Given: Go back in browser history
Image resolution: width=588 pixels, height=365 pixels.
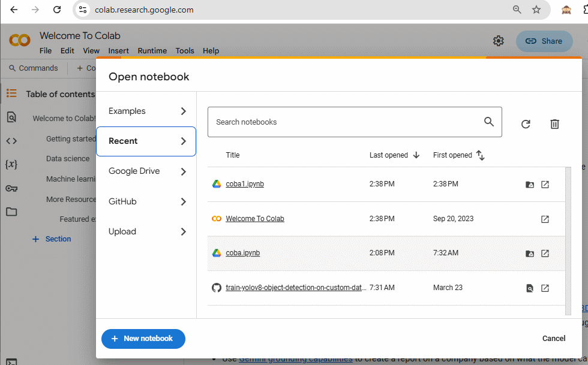Looking at the screenshot, I should (x=14, y=10).
